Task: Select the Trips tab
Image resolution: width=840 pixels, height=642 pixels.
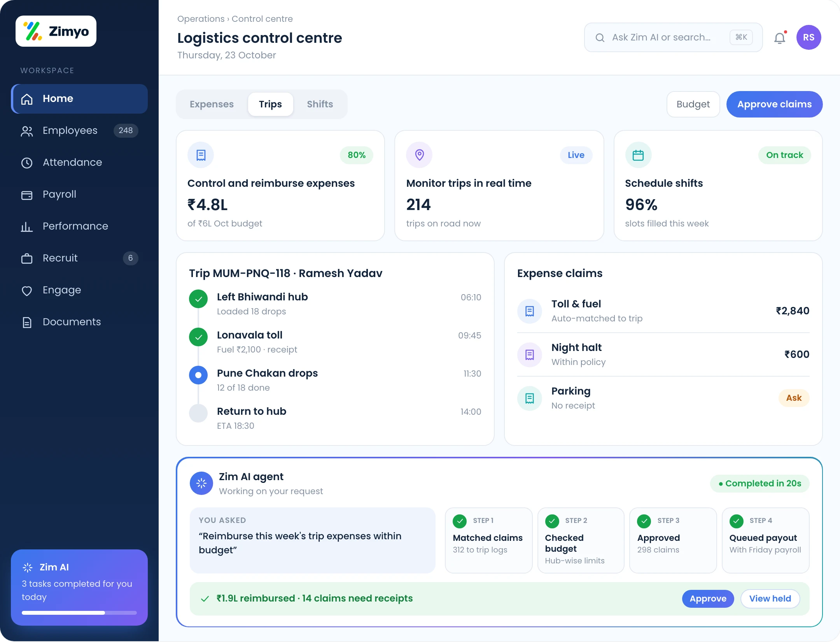Action: [x=270, y=104]
